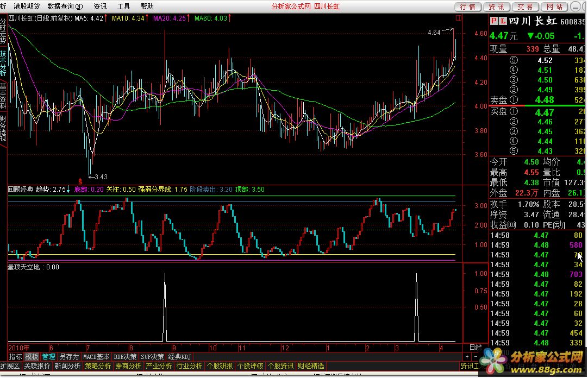Click the 14:58 trade tick row

(x=537, y=235)
